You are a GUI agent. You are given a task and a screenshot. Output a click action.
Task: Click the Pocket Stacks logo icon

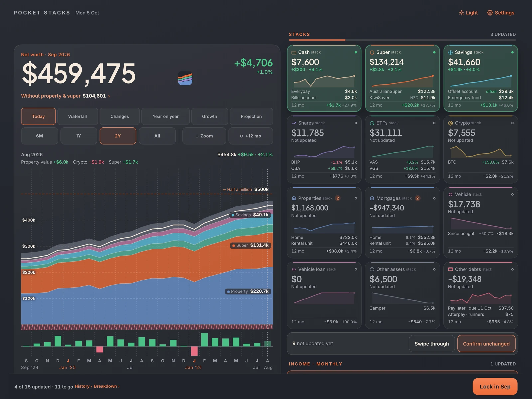[185, 78]
